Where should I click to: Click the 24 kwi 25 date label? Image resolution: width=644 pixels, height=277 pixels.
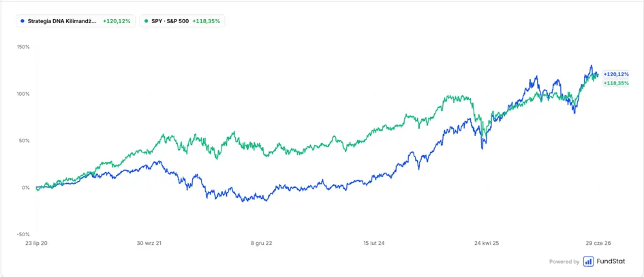(x=487, y=243)
